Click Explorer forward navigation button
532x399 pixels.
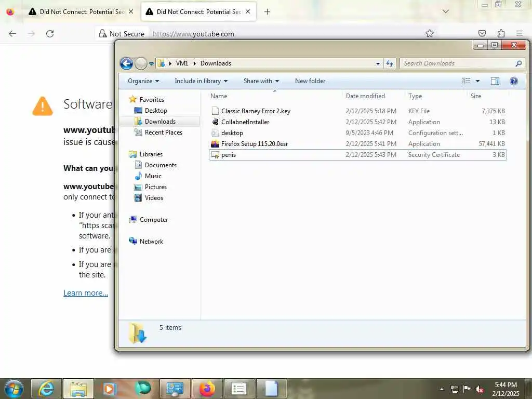coord(141,63)
